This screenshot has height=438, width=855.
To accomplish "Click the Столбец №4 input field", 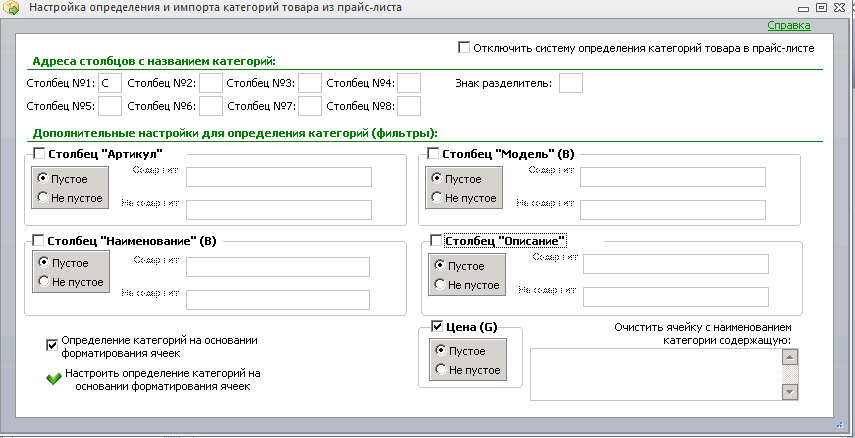I will tap(409, 83).
